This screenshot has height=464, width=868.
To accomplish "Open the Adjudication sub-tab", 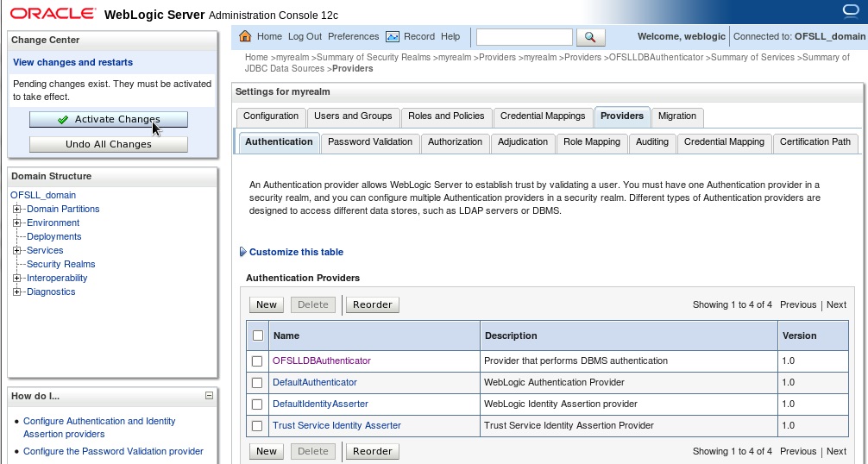I will [x=523, y=142].
